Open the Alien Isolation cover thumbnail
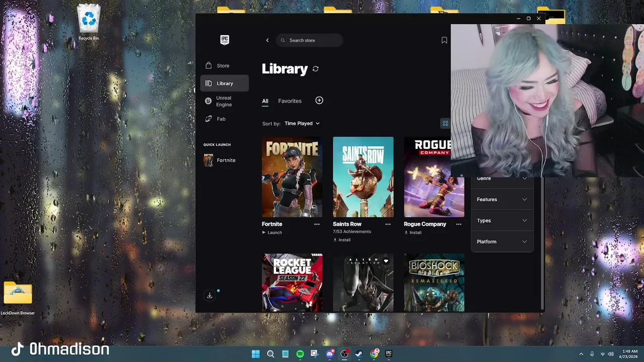 click(363, 283)
